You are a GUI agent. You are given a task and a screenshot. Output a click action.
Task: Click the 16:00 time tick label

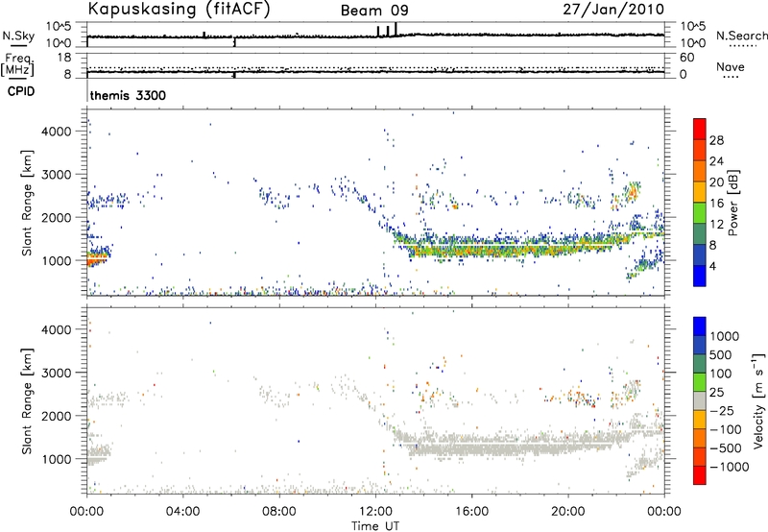click(471, 512)
